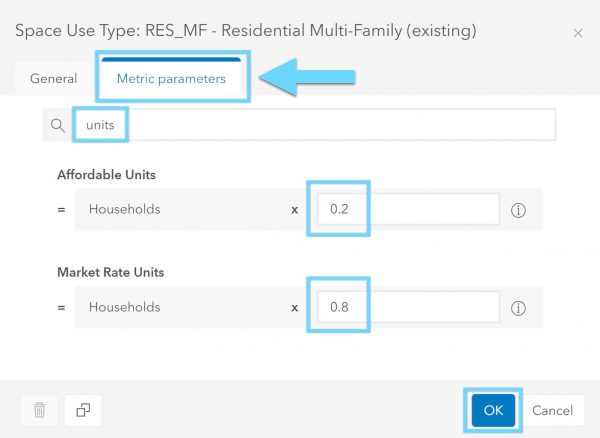This screenshot has width=600, height=438.
Task: Click the Households field under Affordable Units
Action: [x=180, y=210]
